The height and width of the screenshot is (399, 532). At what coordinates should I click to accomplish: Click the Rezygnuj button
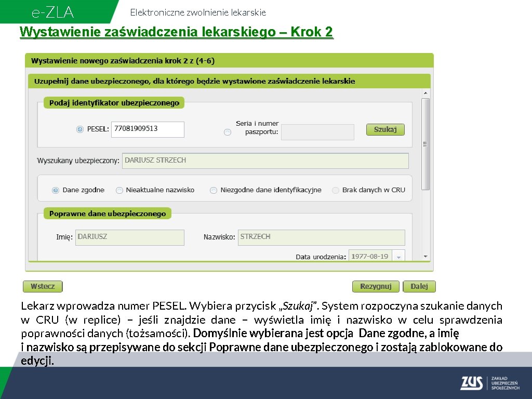376,286
